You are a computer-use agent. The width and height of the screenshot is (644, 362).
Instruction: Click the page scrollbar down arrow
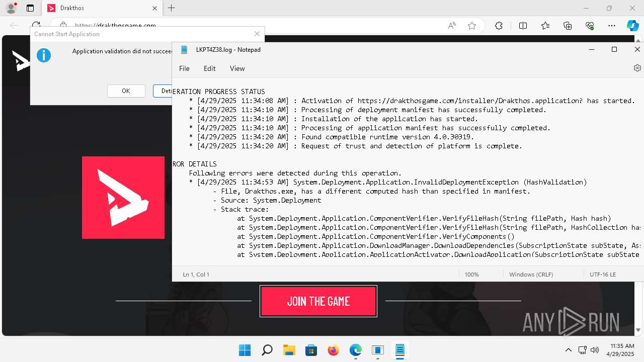638,330
